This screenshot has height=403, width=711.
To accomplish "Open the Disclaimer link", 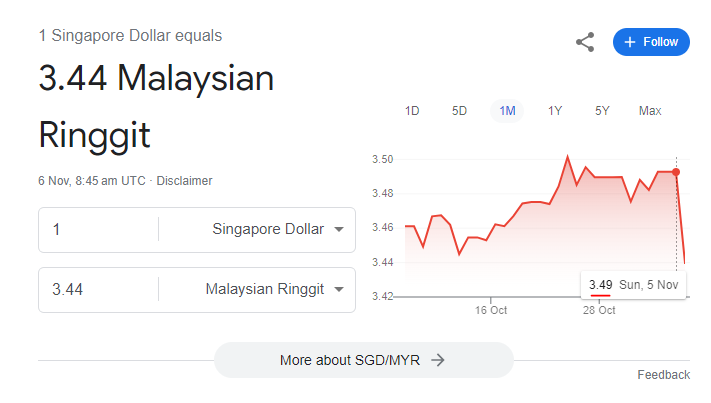I will [x=185, y=181].
